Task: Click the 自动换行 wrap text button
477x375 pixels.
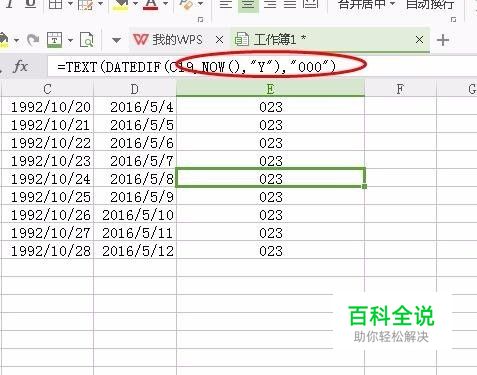Action: coord(430,5)
